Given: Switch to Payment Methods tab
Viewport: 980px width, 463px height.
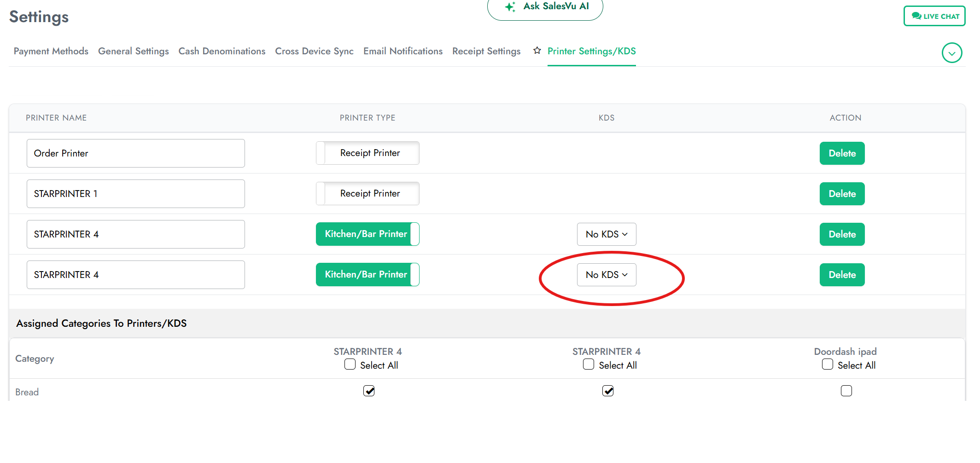Looking at the screenshot, I should (x=51, y=51).
